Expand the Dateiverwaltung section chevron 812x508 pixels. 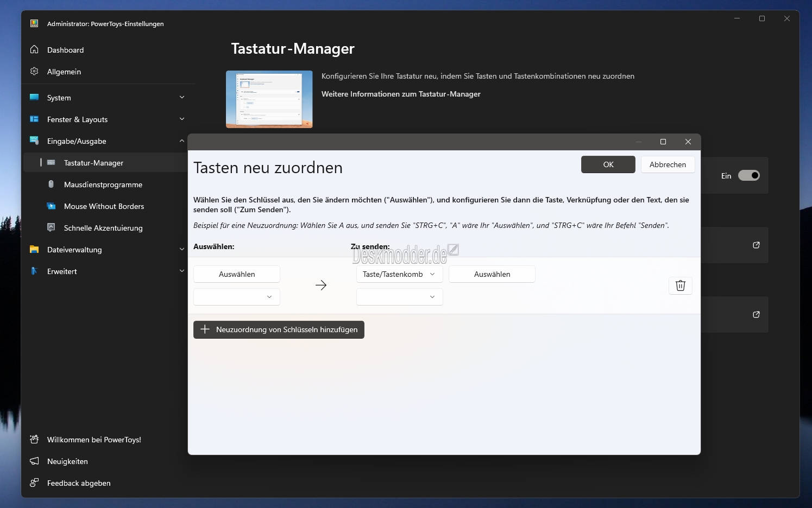pyautogui.click(x=182, y=249)
